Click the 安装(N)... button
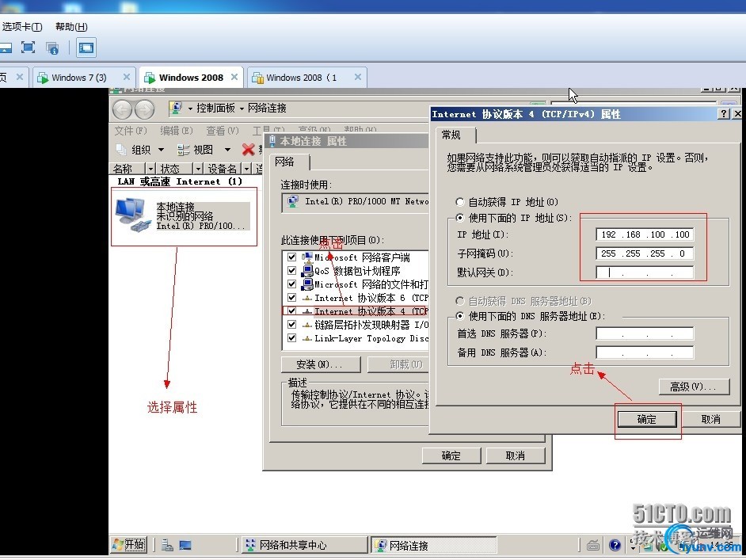Screen dimensions: 746x560 pyautogui.click(x=321, y=364)
